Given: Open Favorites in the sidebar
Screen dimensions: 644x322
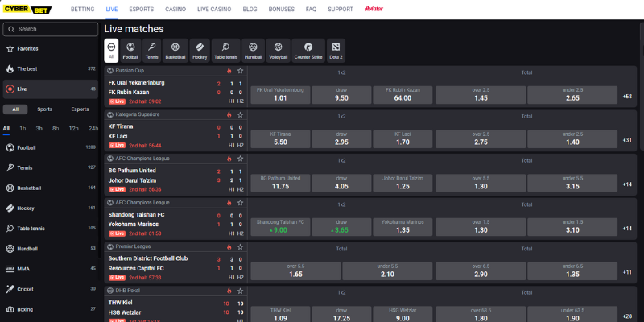Looking at the screenshot, I should click(x=51, y=49).
